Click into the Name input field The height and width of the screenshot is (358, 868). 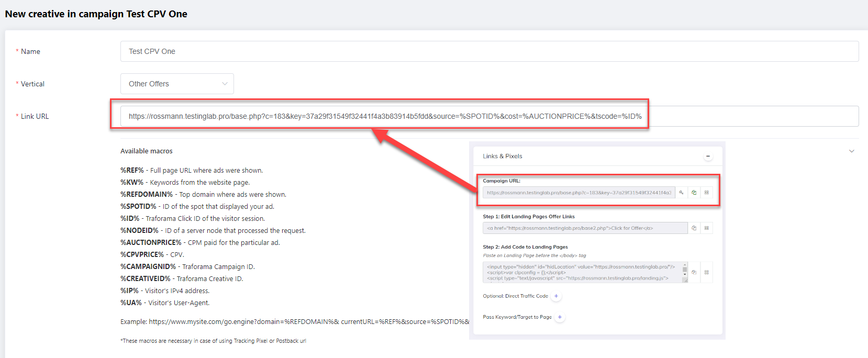489,51
